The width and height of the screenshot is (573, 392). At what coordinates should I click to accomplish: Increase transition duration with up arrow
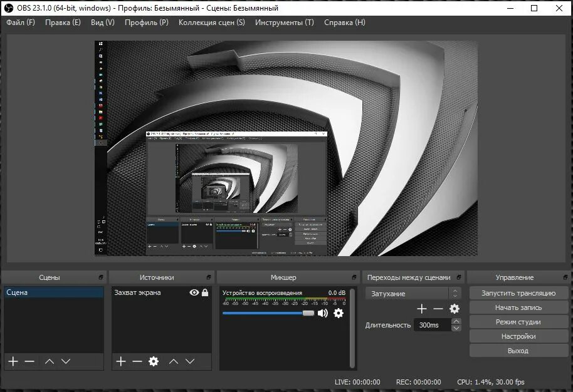coord(456,322)
